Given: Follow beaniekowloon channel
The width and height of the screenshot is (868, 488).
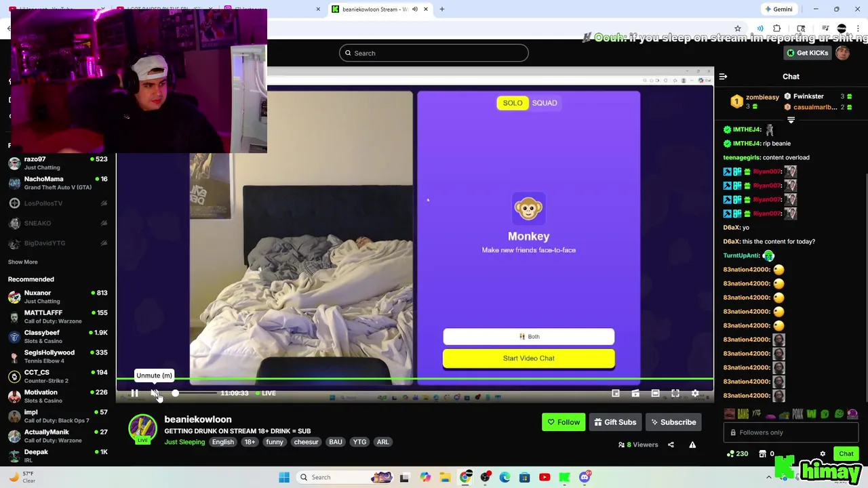Looking at the screenshot, I should pyautogui.click(x=564, y=422).
